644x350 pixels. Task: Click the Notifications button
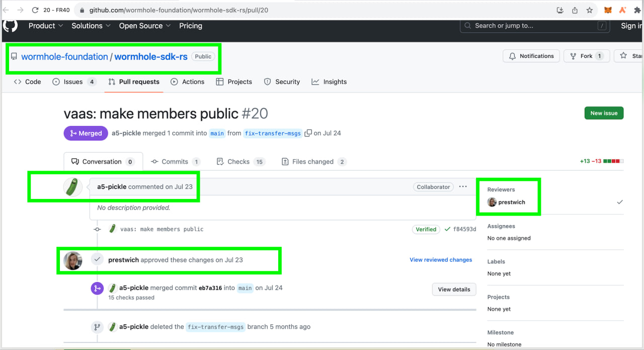pyautogui.click(x=531, y=56)
